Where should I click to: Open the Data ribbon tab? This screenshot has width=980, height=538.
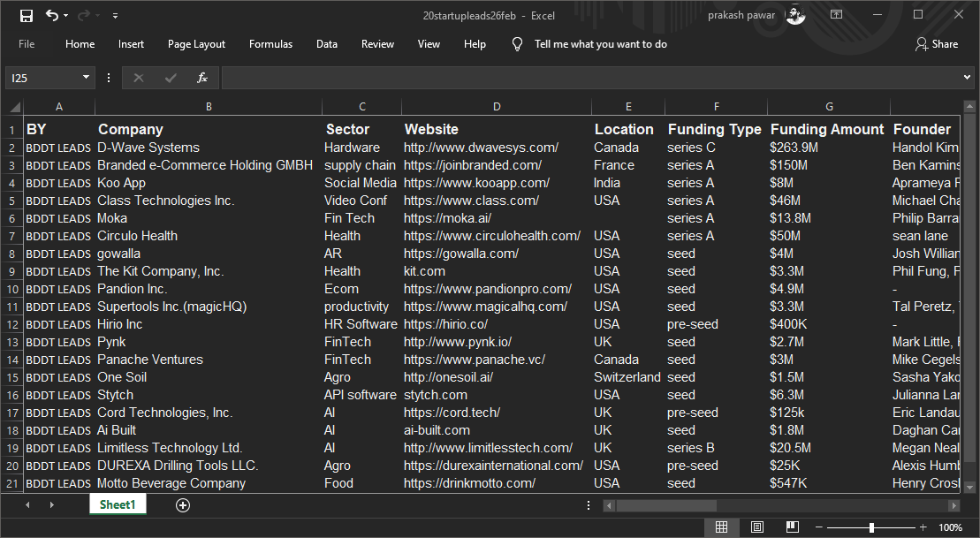(327, 44)
